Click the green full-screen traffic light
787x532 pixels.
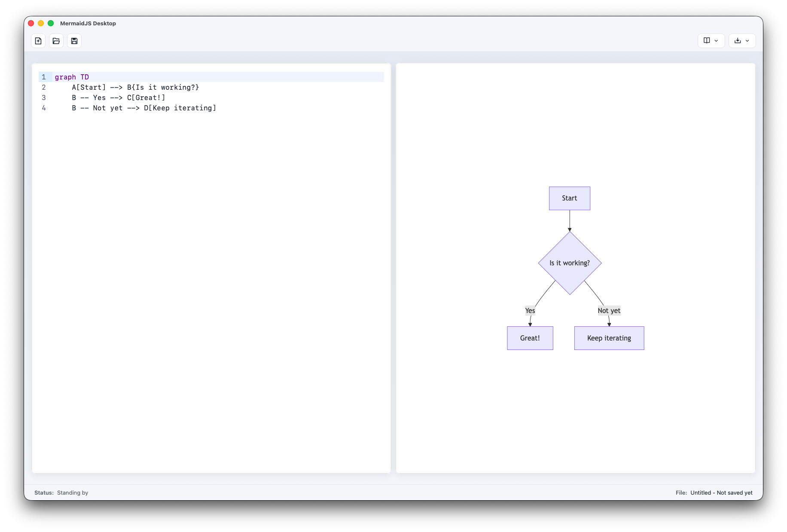50,23
